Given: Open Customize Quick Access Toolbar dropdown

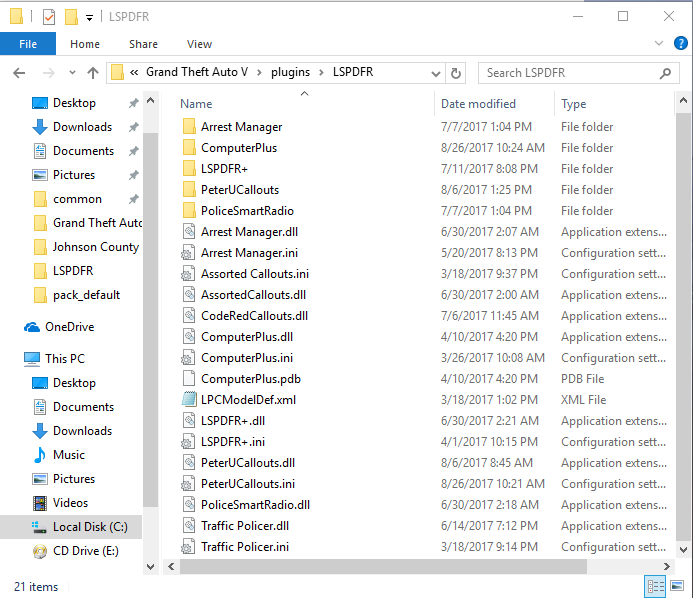Looking at the screenshot, I should [89, 18].
